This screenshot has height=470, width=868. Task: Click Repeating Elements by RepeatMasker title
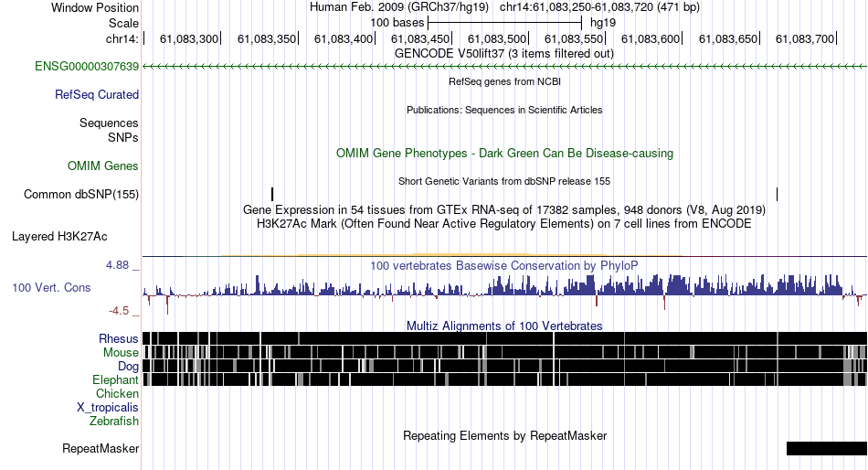click(x=504, y=435)
